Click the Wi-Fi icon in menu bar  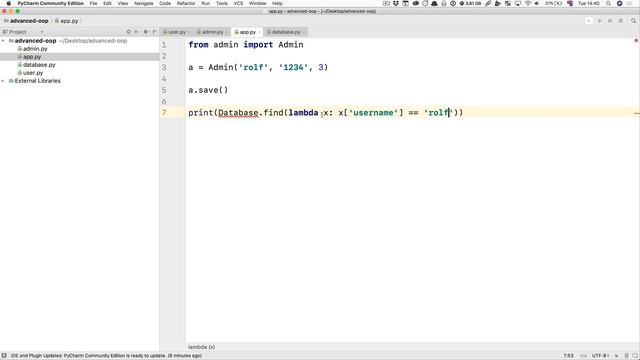click(x=528, y=3)
